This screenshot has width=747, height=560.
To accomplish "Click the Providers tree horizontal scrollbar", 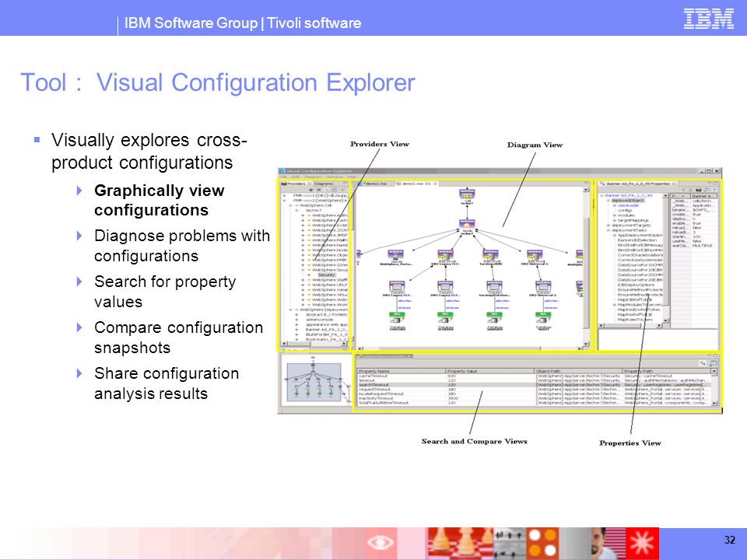I will pos(314,344).
